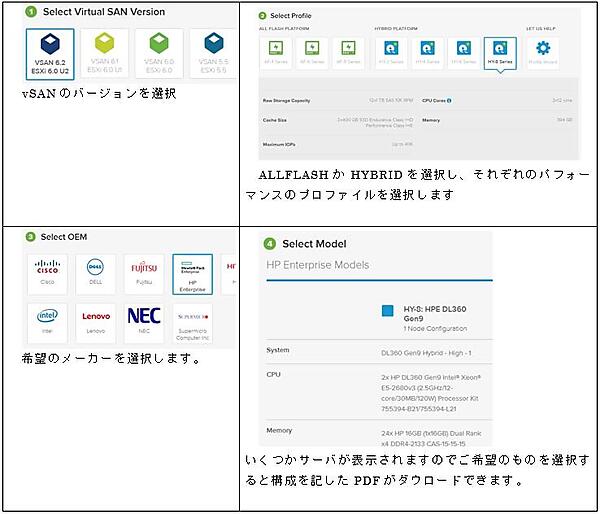Click the 'Raw Storage Capacity' row label
The image size is (600, 514).
point(286,101)
